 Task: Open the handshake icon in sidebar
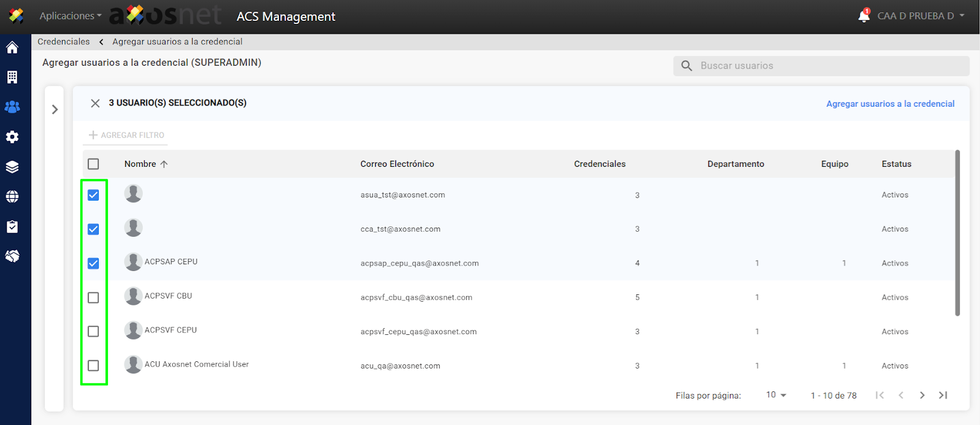click(12, 256)
